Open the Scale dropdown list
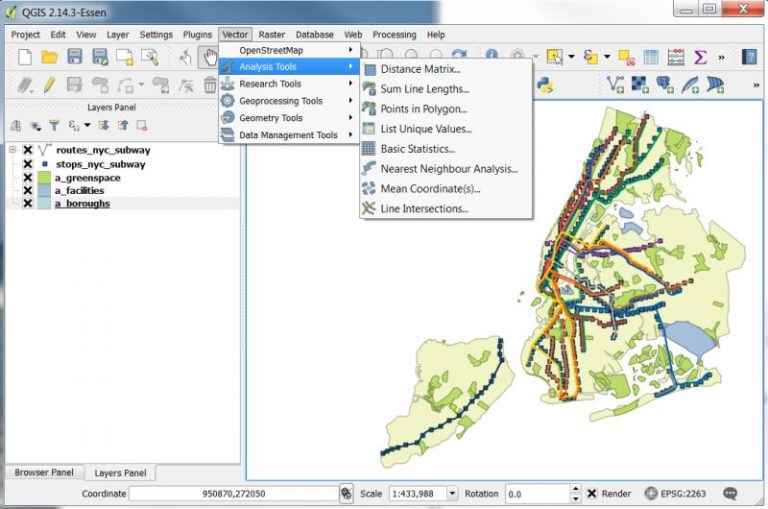 point(452,493)
